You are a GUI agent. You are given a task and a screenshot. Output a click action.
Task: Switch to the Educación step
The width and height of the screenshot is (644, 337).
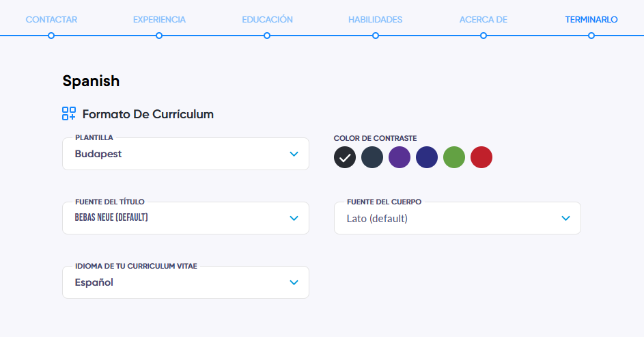tap(267, 19)
